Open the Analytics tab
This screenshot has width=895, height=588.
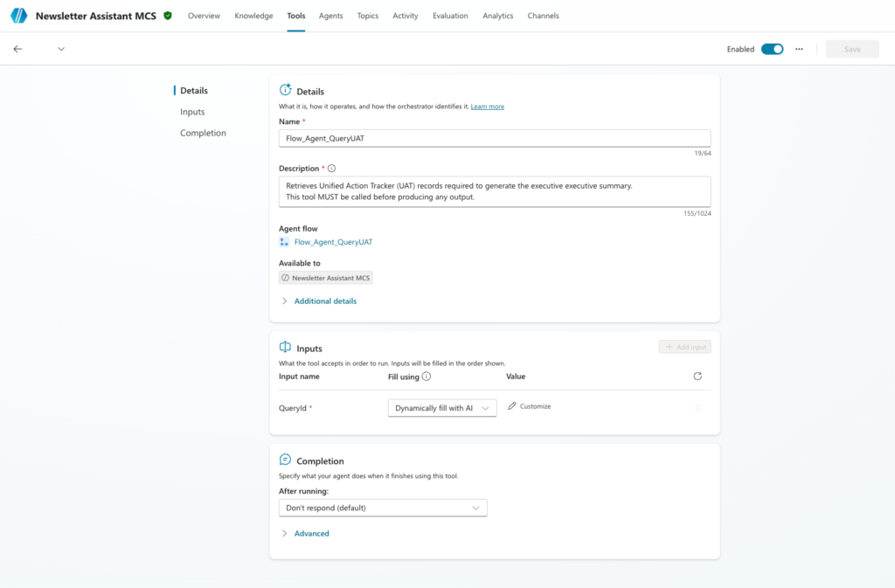click(x=497, y=16)
